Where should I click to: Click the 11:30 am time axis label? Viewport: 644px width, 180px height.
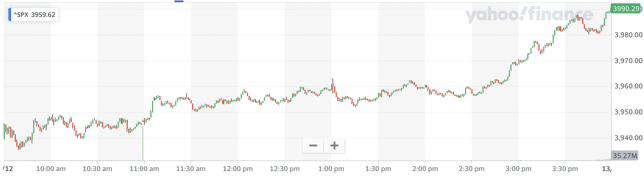click(191, 169)
